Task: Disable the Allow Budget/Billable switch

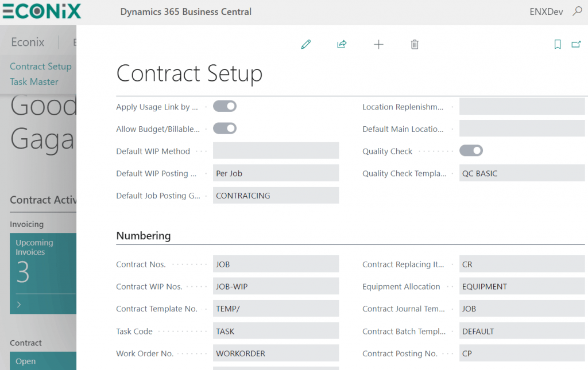Action: pyautogui.click(x=225, y=128)
